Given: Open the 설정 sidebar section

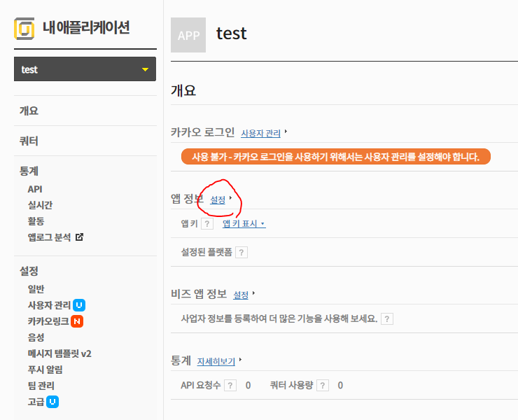Looking at the screenshot, I should (29, 272).
